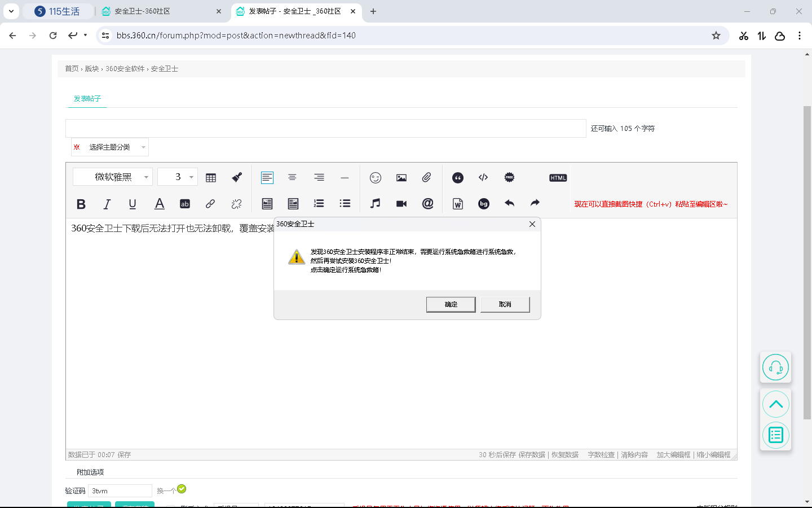This screenshot has width=812, height=508.
Task: Select the 发表帖子 tab
Action: 87,99
